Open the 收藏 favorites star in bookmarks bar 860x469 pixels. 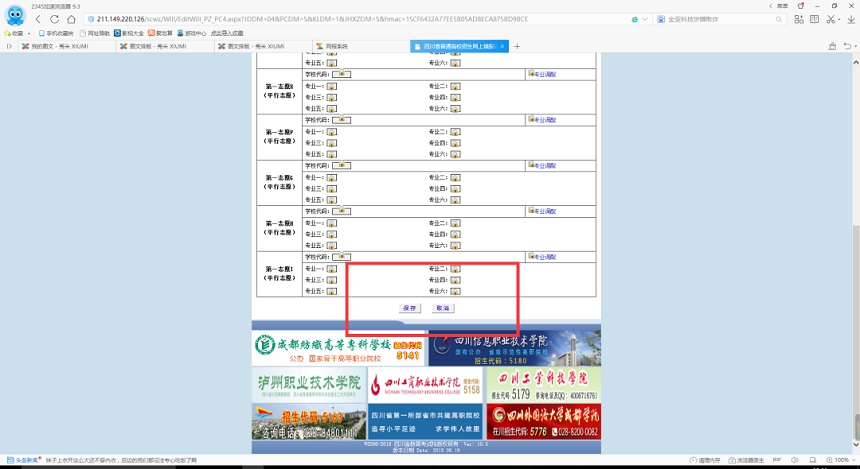point(12,33)
